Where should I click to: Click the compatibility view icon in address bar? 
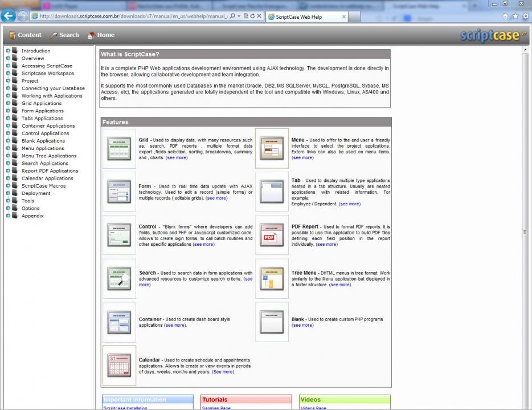point(246,16)
